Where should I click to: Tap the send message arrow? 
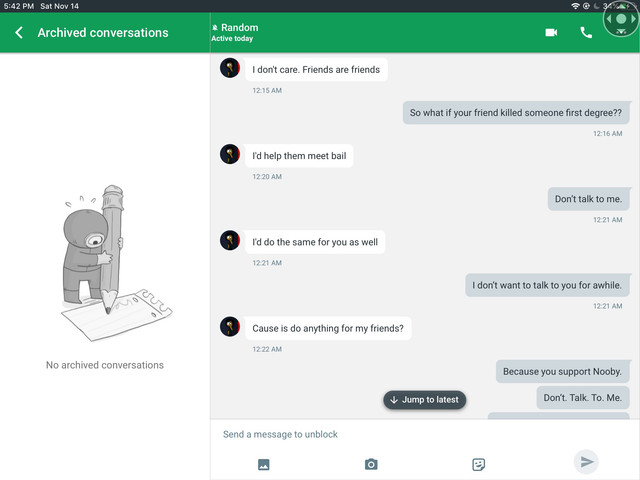click(x=586, y=461)
